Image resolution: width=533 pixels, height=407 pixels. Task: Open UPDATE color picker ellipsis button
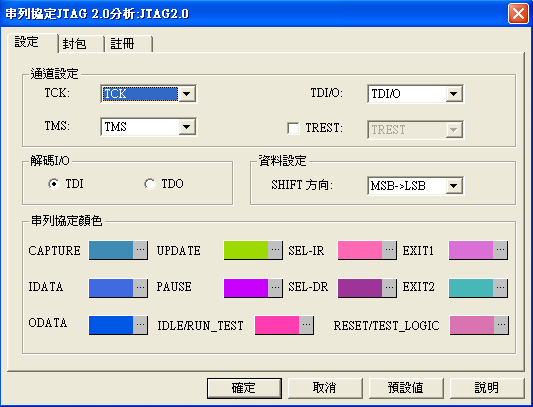[275, 250]
